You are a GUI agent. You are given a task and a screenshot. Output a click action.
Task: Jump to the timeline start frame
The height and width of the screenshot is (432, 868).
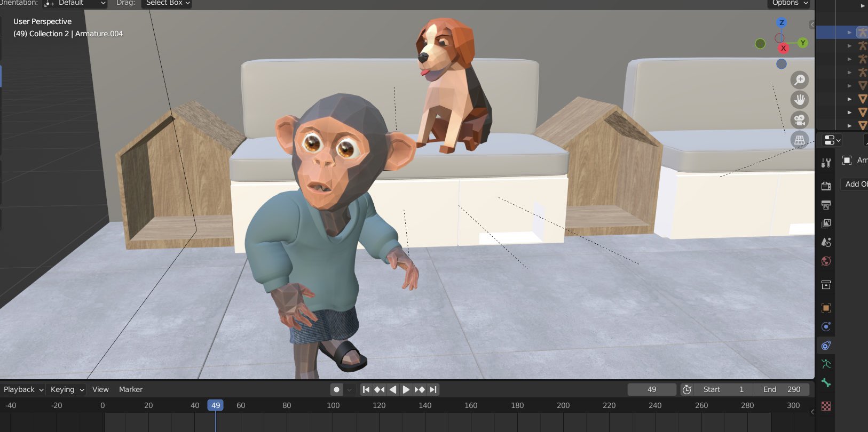click(x=366, y=390)
